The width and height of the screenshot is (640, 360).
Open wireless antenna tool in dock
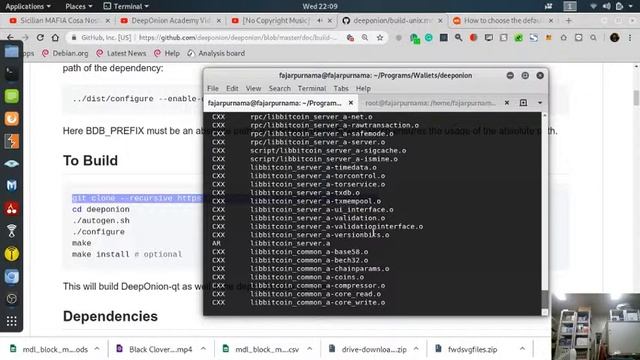(11, 231)
